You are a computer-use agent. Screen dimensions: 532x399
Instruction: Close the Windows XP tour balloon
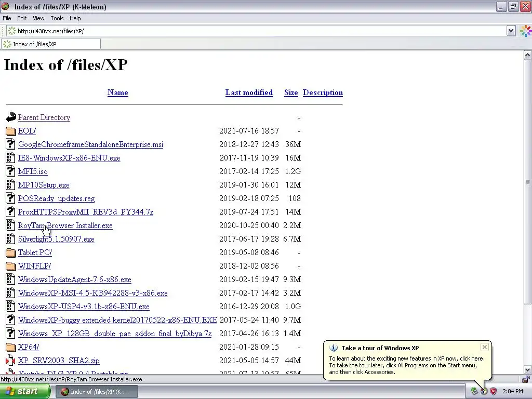tap(485, 347)
